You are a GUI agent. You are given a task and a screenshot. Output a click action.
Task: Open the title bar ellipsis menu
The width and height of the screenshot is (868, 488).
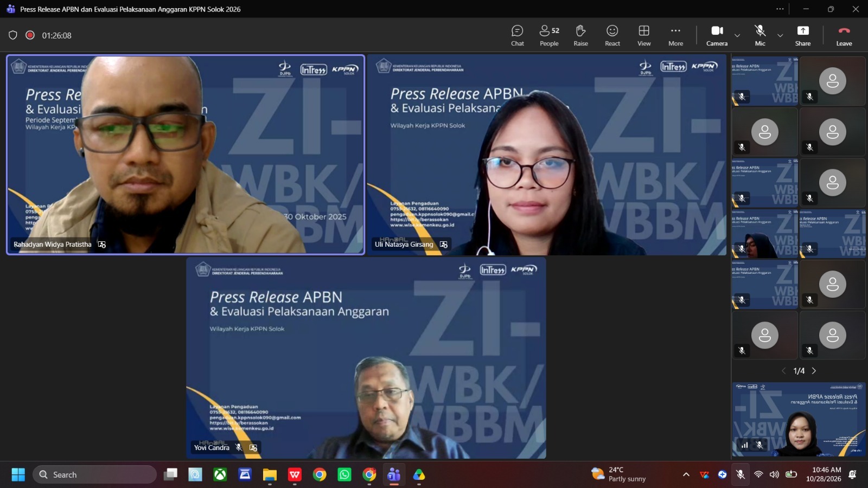[x=780, y=9]
